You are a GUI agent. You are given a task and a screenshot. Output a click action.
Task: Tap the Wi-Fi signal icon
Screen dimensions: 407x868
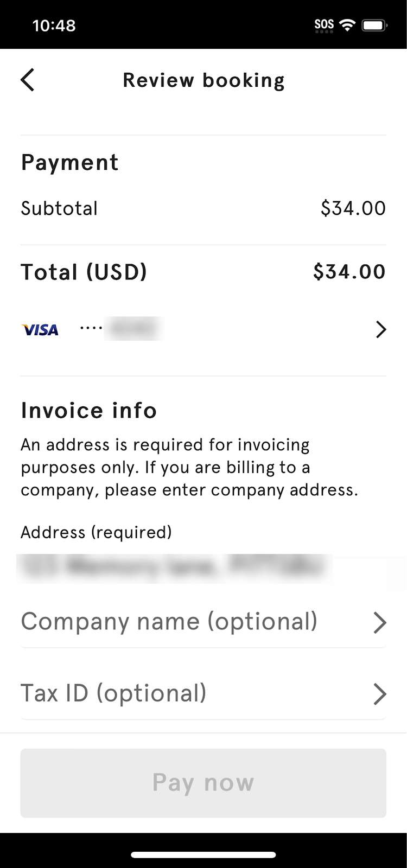[348, 24]
